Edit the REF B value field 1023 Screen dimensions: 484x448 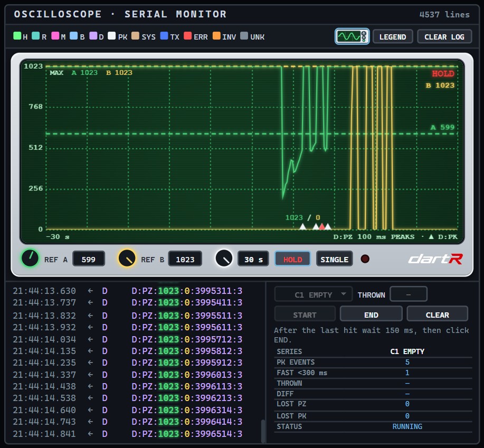pos(185,259)
